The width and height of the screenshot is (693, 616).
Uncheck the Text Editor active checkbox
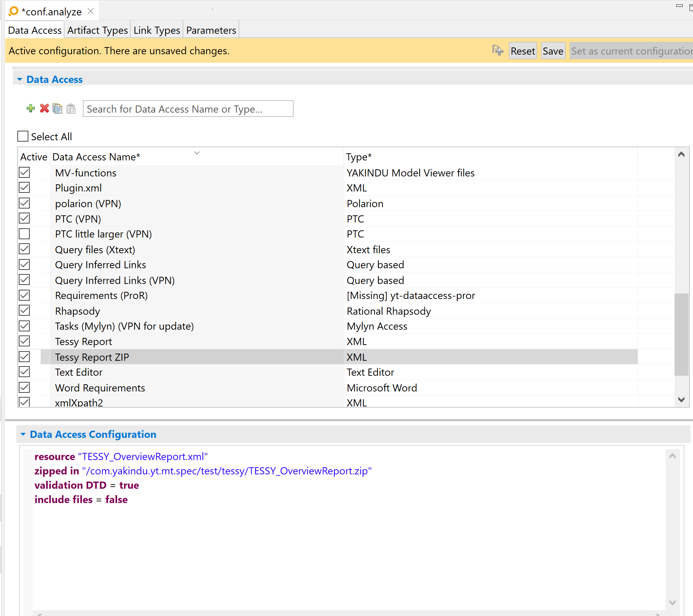pos(24,372)
